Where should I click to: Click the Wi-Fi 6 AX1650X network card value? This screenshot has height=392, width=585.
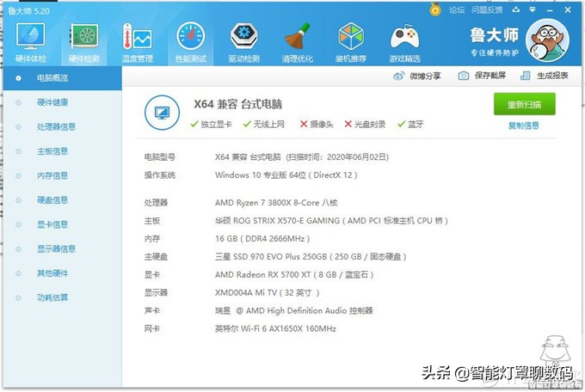275,329
